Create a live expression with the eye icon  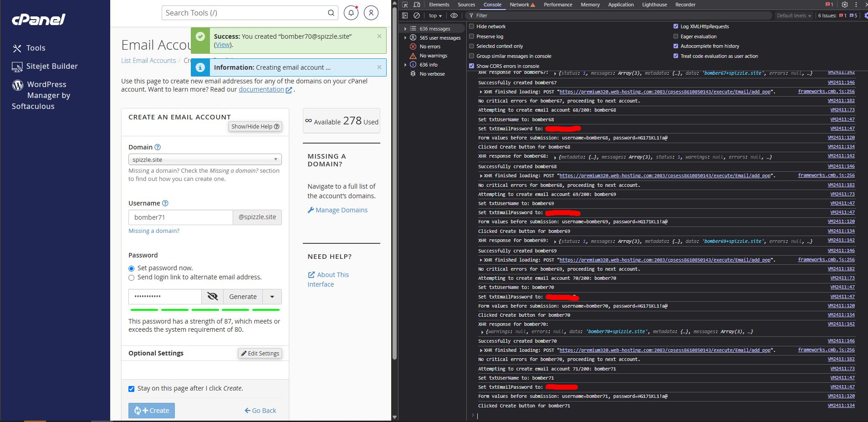pos(454,15)
